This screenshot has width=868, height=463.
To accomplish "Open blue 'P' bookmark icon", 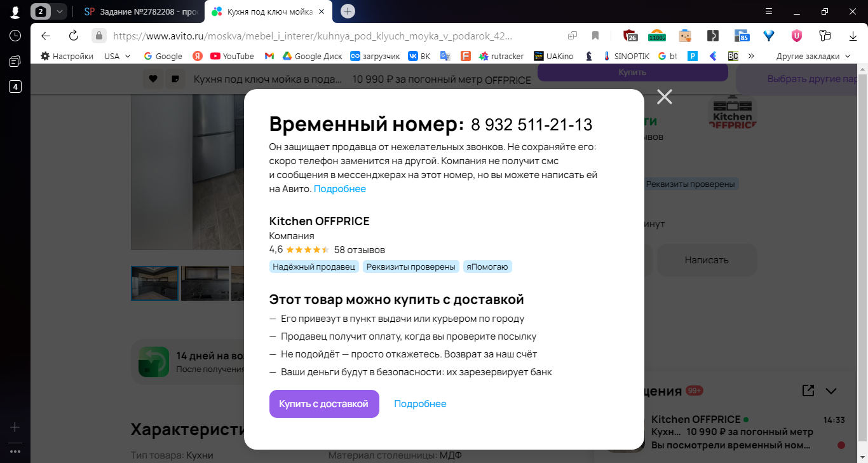I will tap(693, 56).
